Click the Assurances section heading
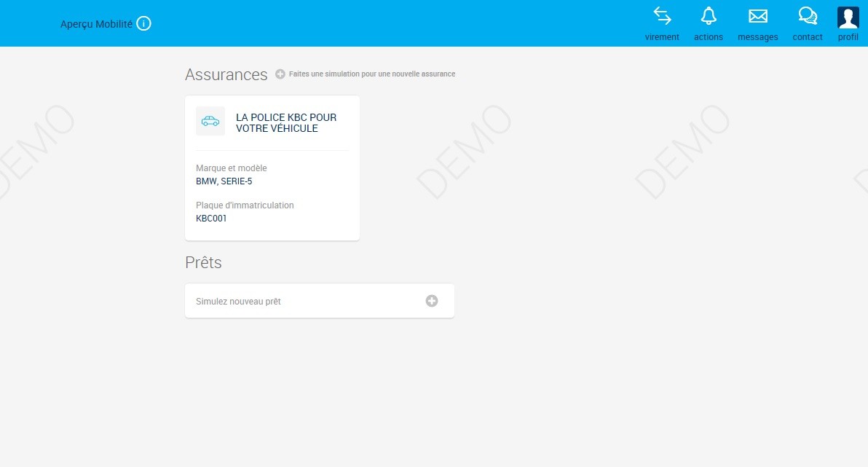 tap(226, 74)
